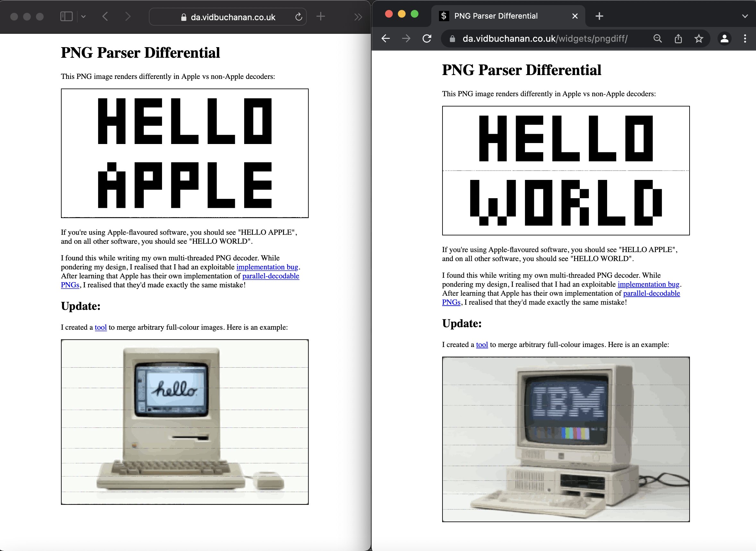Viewport: 756px width, 551px height.
Task: Open the 'tool' link in Chrome
Action: coord(482,344)
